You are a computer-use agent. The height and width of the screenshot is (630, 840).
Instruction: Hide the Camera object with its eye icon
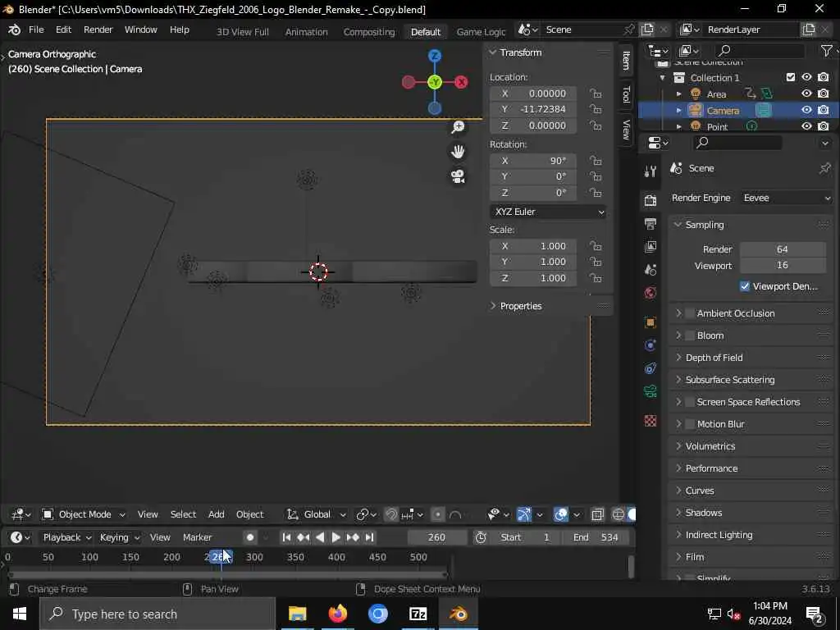pos(806,110)
